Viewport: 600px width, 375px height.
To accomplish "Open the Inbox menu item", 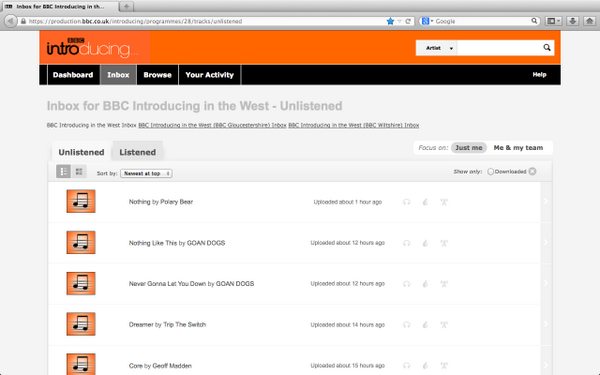I will point(118,75).
